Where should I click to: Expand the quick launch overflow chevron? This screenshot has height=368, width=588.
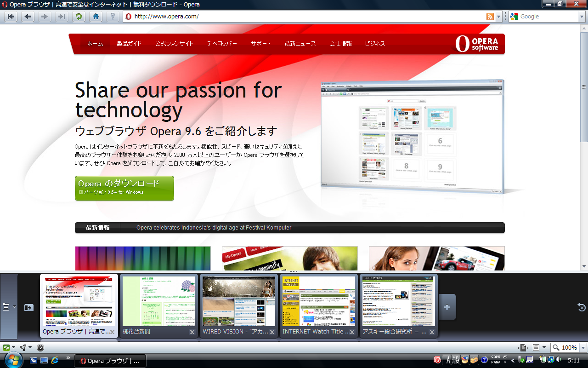68,357
